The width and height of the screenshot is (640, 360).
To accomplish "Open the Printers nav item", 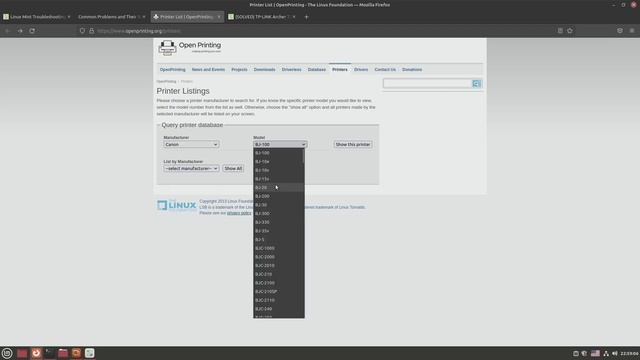I will (340, 70).
